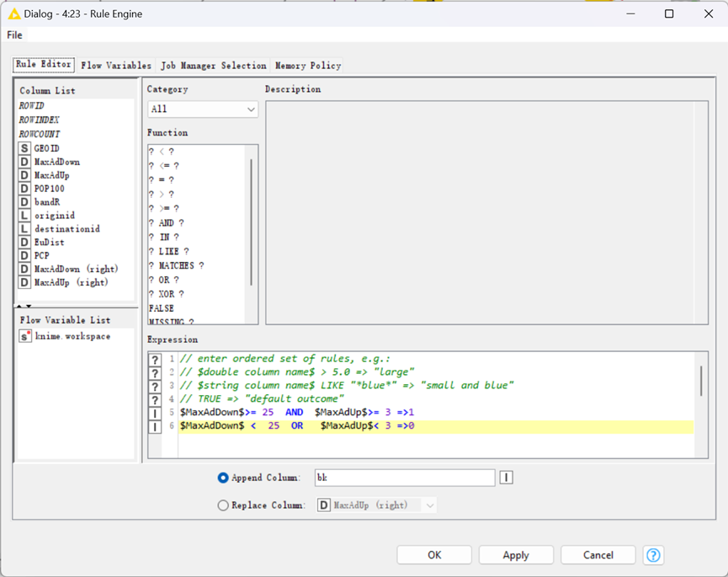Select the GEOID string column icon
Image resolution: width=728 pixels, height=577 pixels.
24,148
